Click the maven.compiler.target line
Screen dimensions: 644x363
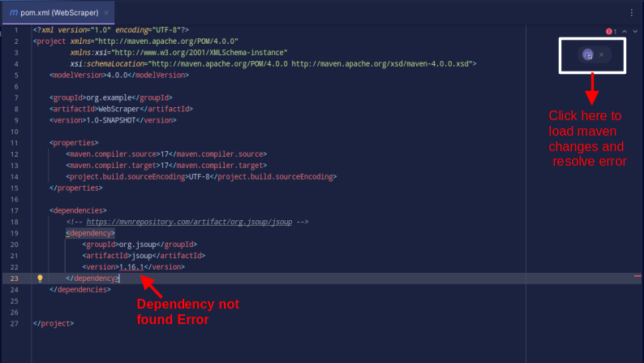166,166
